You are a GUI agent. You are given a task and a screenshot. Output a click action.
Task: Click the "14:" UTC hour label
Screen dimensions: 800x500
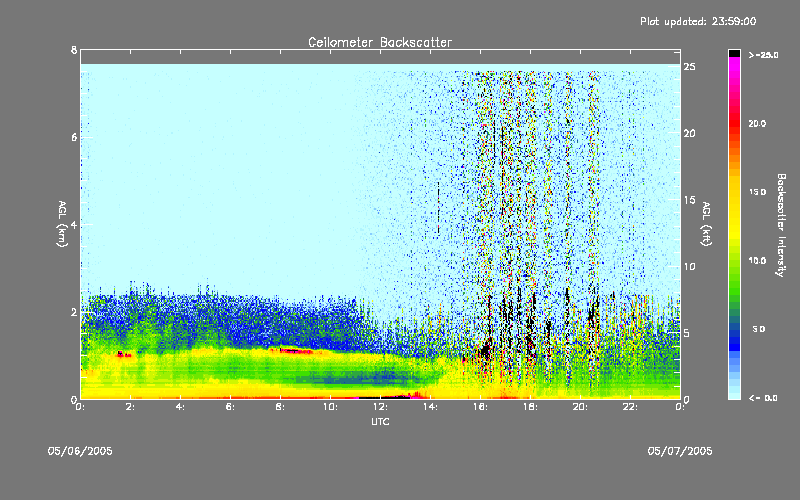pos(430,407)
